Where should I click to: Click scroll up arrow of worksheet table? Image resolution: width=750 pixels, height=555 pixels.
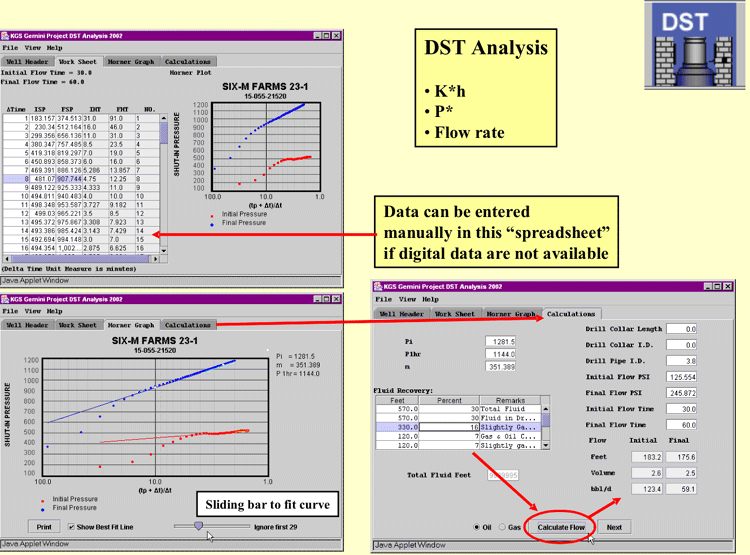click(164, 118)
